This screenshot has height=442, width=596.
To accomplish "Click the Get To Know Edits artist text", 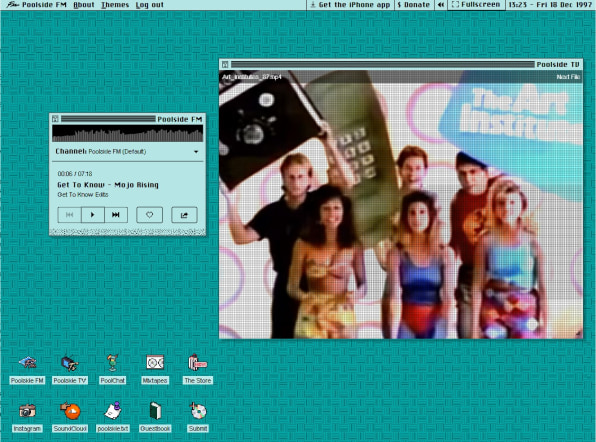I will 83,195.
